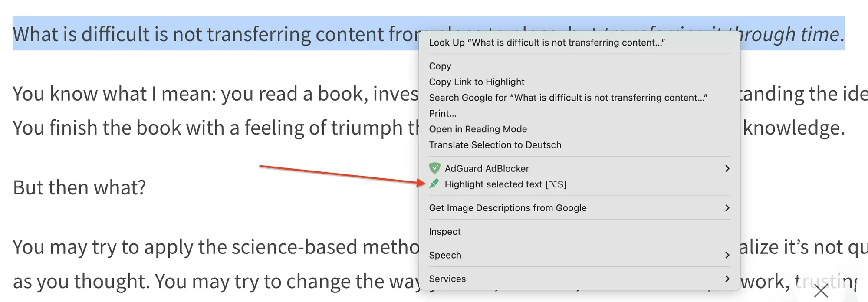The width and height of the screenshot is (868, 302).
Task: Open the Services submenu chevron
Action: pyautogui.click(x=727, y=279)
